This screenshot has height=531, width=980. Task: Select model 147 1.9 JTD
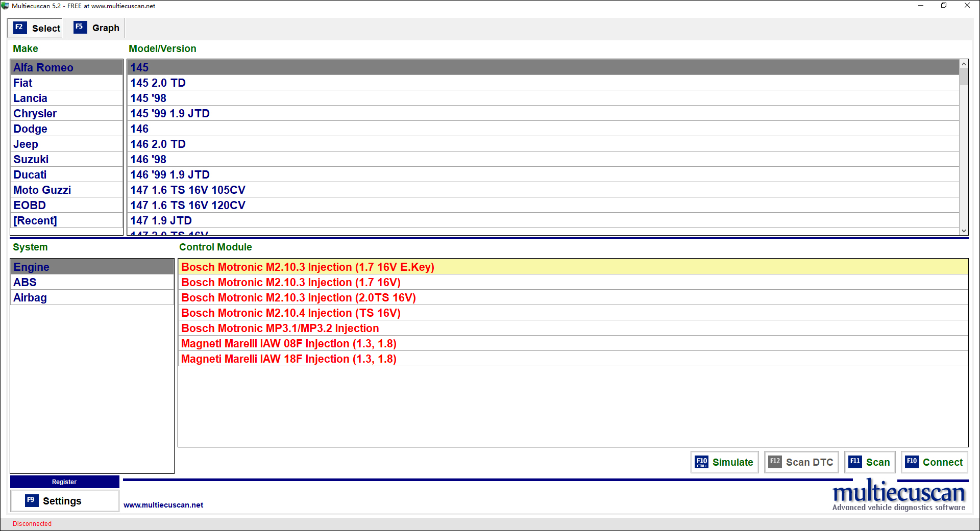[543, 220]
